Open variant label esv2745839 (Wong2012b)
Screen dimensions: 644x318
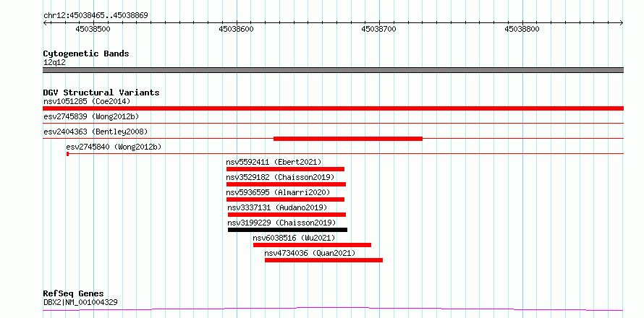coord(91,116)
